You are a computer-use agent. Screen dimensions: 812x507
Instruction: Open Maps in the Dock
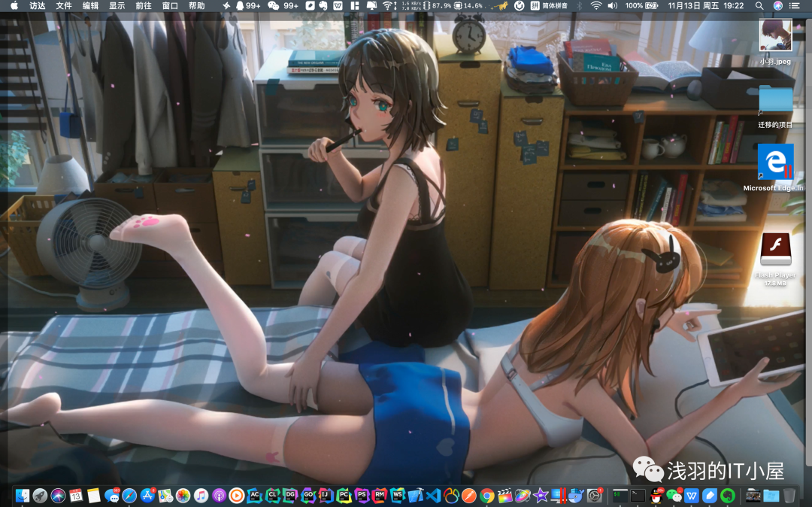tap(165, 496)
